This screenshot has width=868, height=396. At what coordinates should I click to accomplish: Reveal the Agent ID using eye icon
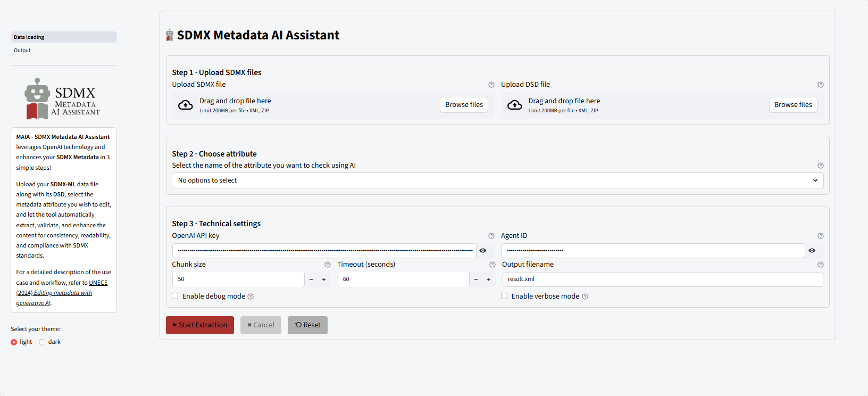[x=812, y=251]
